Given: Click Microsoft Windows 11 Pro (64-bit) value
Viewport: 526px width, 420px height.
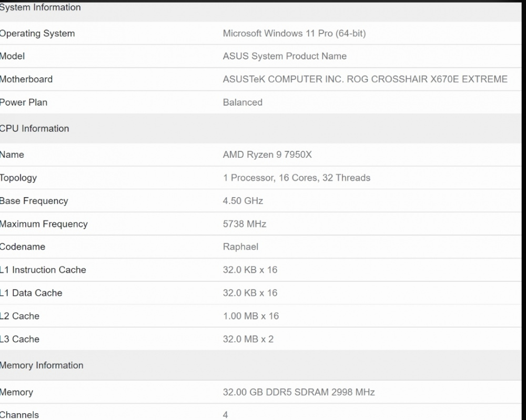Looking at the screenshot, I should 294,34.
